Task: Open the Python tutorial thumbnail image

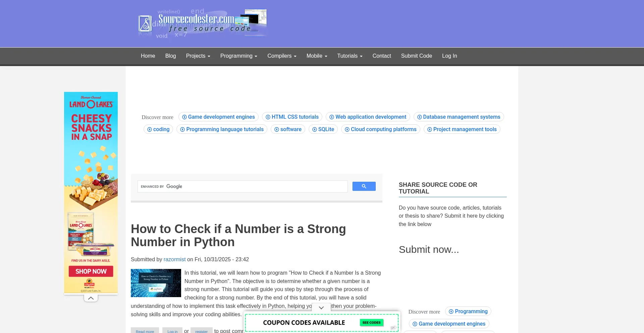Action: 156,283
